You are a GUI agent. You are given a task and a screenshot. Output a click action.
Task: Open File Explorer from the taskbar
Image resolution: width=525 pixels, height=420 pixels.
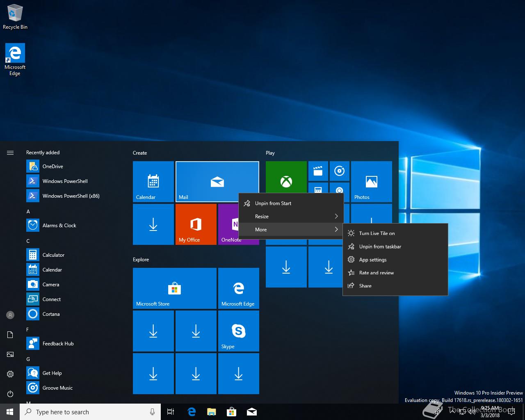[x=212, y=412]
